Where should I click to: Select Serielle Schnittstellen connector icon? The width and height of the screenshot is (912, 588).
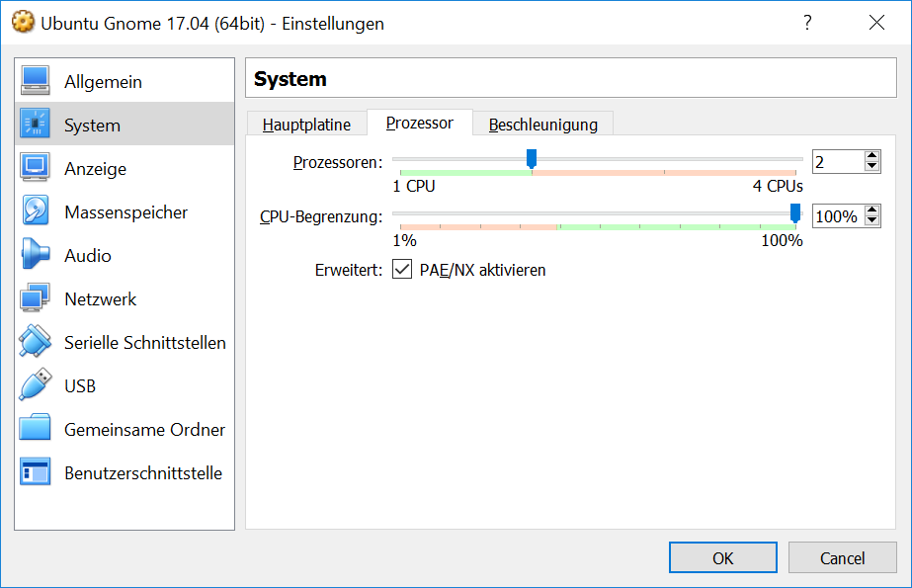[35, 341]
